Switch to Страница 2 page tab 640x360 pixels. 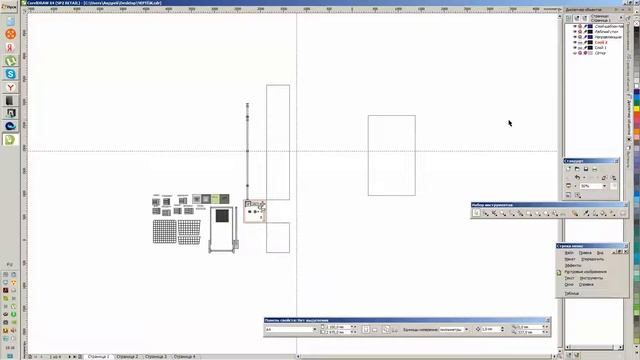[x=127, y=357]
